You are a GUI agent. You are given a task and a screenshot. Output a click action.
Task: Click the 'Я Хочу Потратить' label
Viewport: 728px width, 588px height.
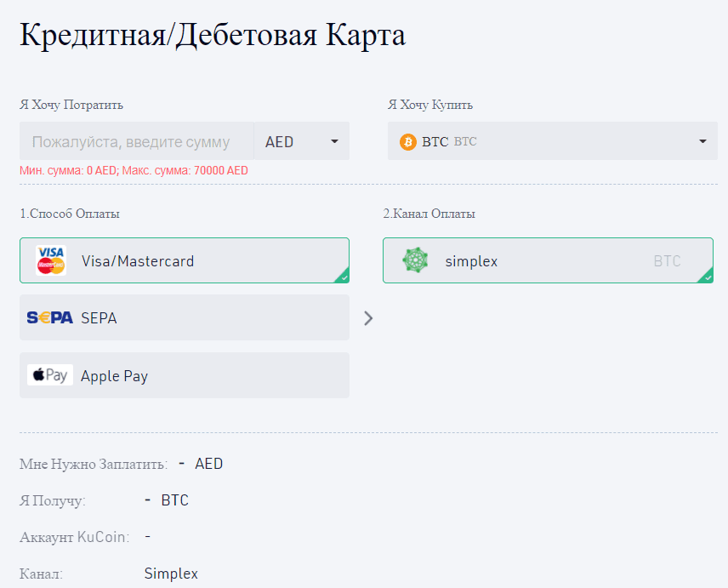click(71, 105)
